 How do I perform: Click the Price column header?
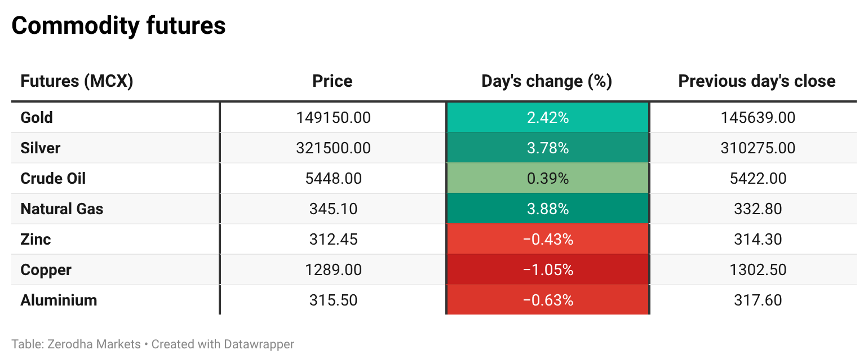click(333, 81)
